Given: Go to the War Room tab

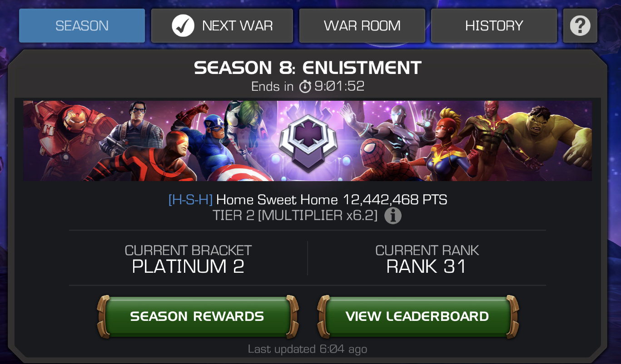Looking at the screenshot, I should click(362, 26).
